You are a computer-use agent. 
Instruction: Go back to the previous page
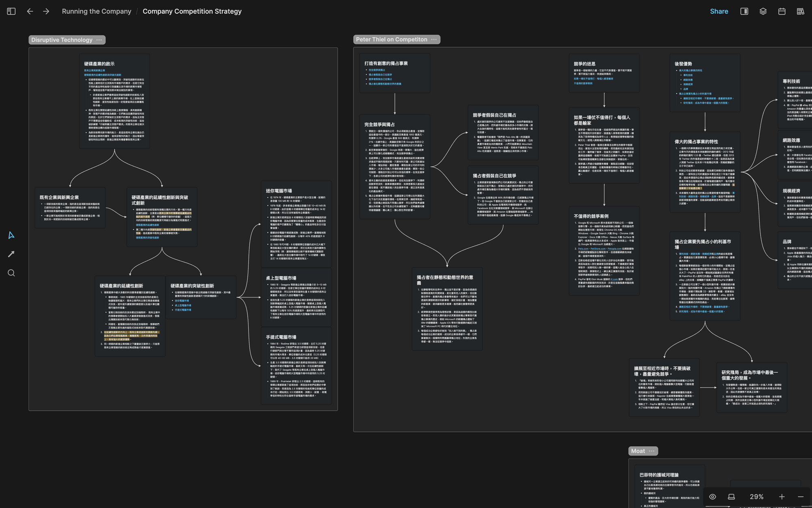click(30, 11)
